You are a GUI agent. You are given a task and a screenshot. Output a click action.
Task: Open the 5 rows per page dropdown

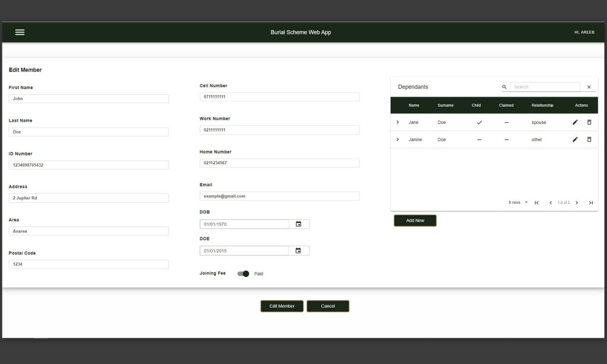[x=519, y=203]
